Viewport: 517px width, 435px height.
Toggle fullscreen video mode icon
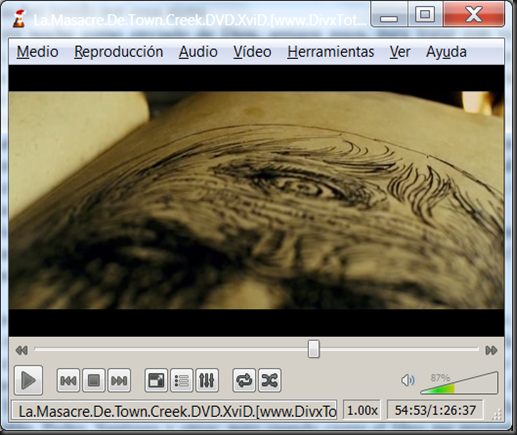[156, 380]
